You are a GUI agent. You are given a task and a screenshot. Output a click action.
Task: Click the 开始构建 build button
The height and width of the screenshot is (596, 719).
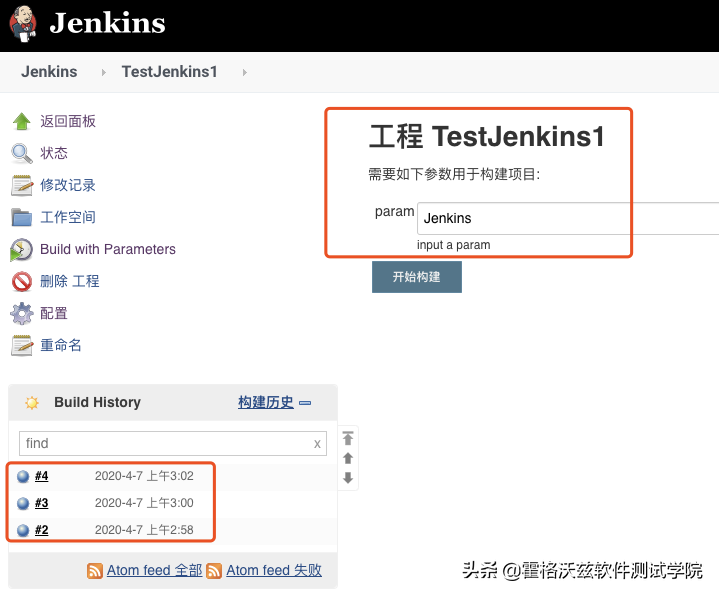pos(416,277)
